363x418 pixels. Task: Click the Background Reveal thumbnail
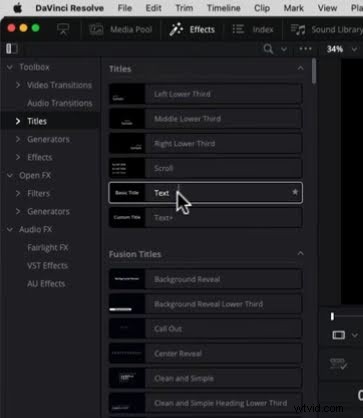(127, 279)
